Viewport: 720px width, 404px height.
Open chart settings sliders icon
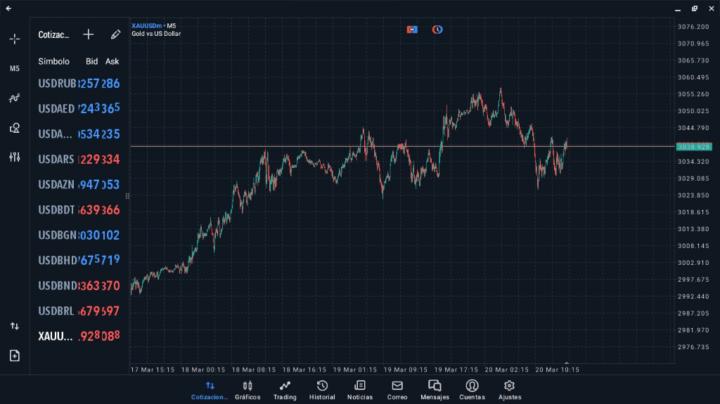coord(14,157)
